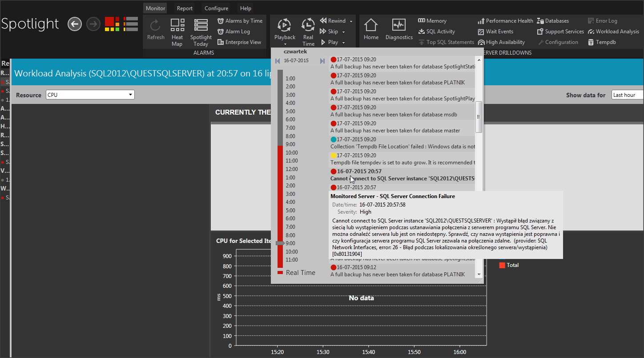Select the msdb backup alarm entry
The height and width of the screenshot is (358, 644).
403,111
